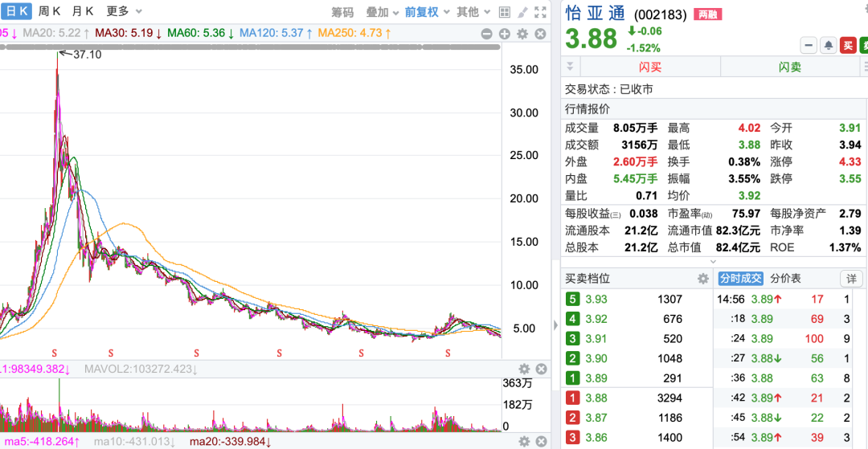Open the 前复权 adjustment dropdown
Screen dimensions: 868x449
[427, 11]
